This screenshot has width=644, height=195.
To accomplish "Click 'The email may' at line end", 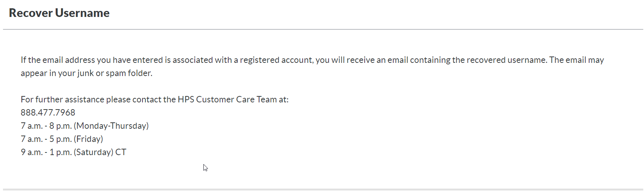I will (x=576, y=60).
